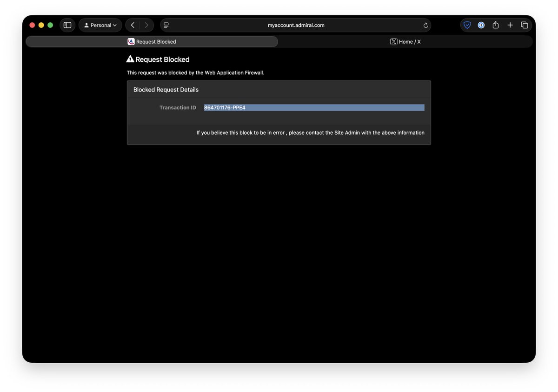Click the Transaction ID label

178,108
